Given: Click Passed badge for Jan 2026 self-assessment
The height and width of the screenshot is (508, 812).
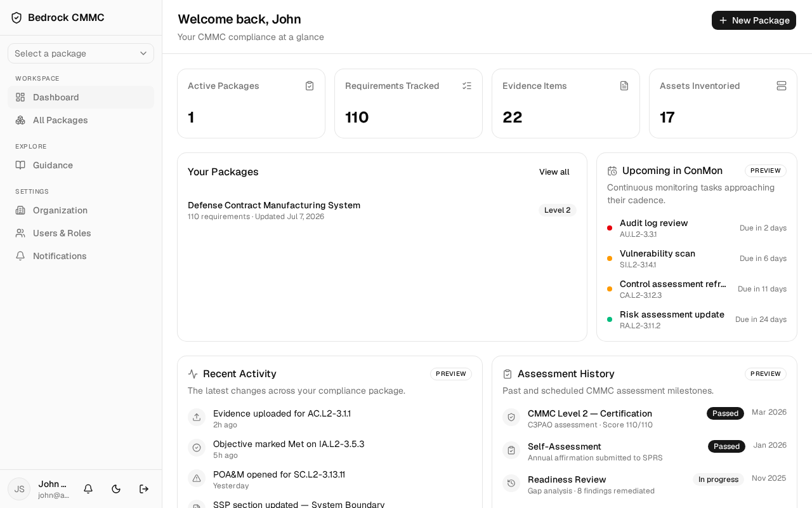Looking at the screenshot, I should tap(726, 446).
